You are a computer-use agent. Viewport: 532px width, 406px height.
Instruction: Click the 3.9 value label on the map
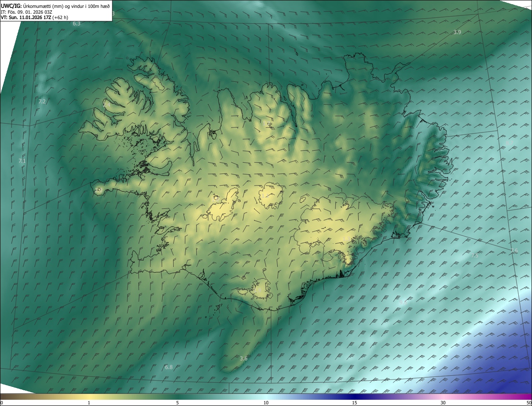coord(457,32)
